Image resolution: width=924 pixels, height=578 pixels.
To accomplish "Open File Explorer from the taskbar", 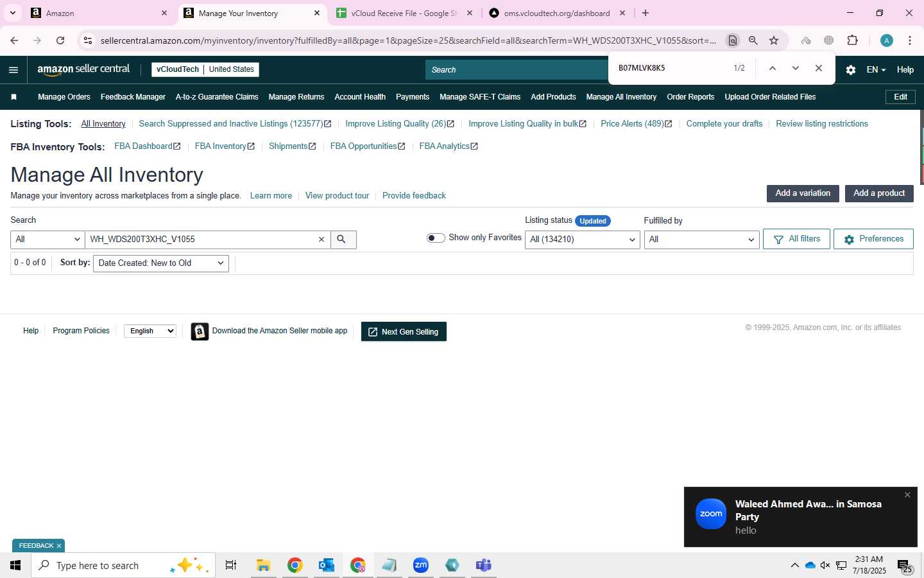I will 263,565.
